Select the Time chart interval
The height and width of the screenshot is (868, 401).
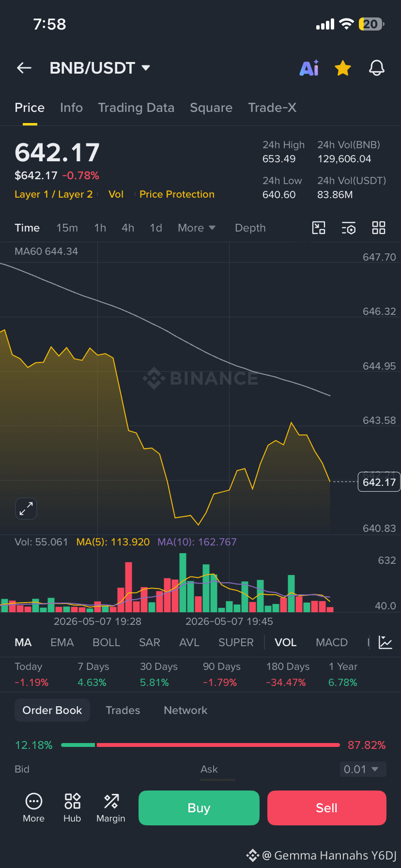point(27,228)
